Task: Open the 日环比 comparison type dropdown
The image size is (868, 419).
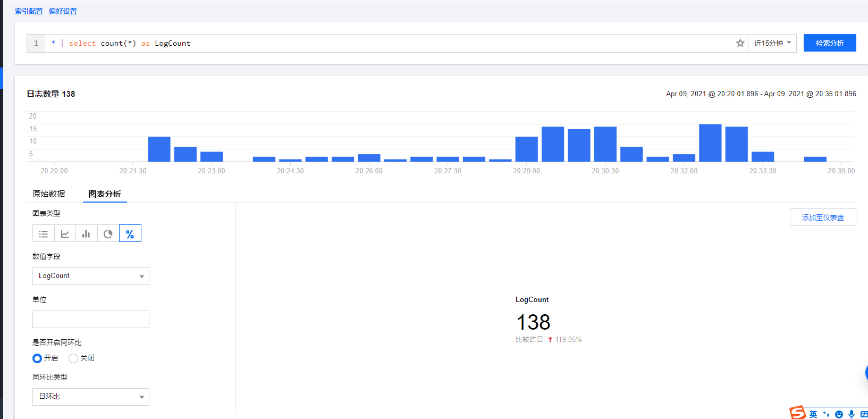Action: point(91,397)
